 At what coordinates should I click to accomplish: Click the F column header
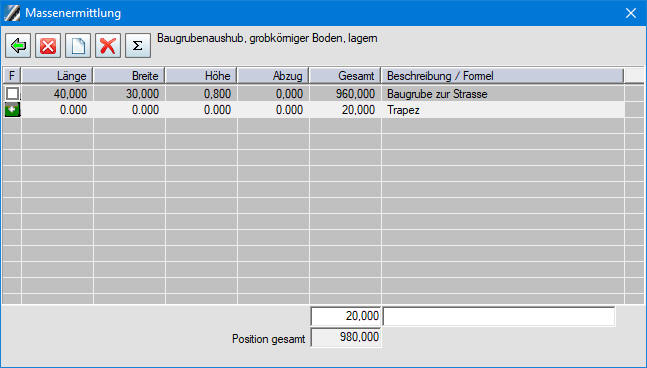click(x=12, y=76)
